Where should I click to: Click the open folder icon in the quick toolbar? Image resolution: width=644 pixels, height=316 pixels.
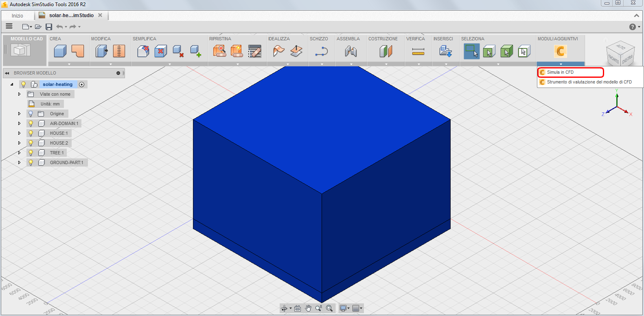(38, 27)
